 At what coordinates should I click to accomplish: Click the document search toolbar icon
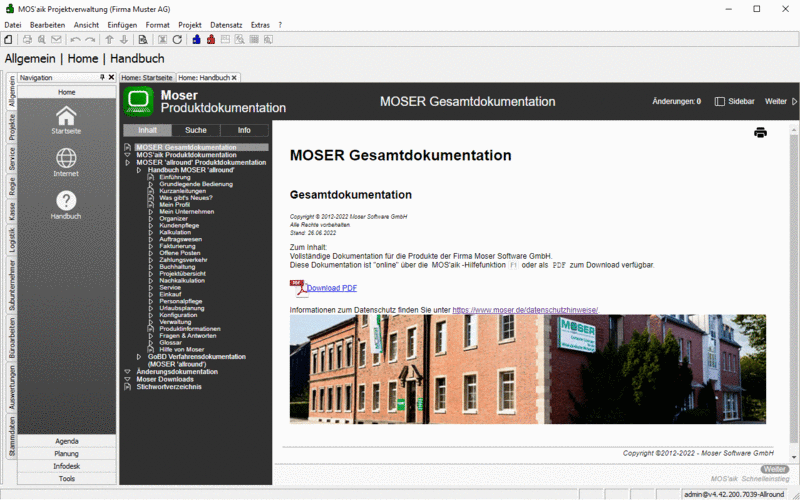click(x=143, y=39)
